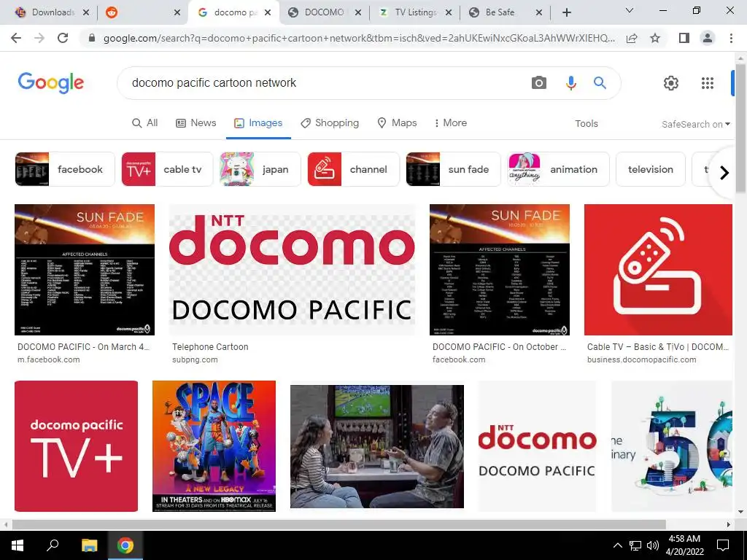Open the subpng.com source link
Screen dimensions: 747x560
pos(195,359)
